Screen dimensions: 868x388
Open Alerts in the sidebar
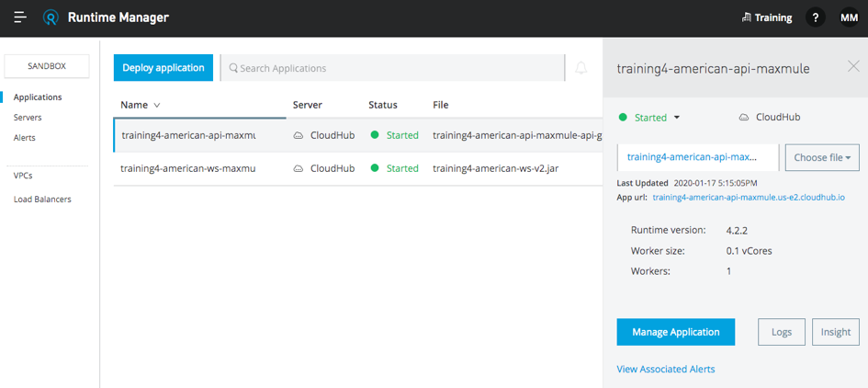[x=25, y=138]
